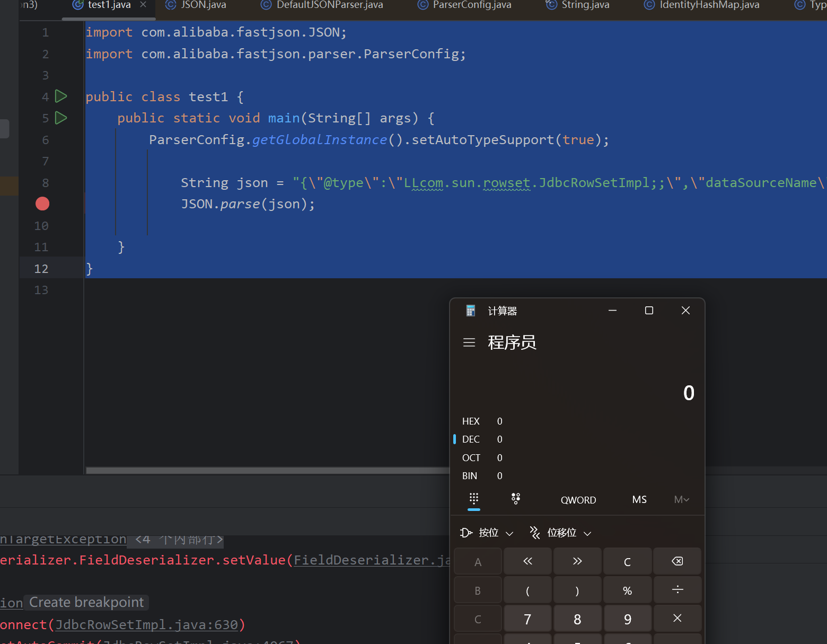
Task: Click the editor horizontal scrollbar
Action: 265,470
